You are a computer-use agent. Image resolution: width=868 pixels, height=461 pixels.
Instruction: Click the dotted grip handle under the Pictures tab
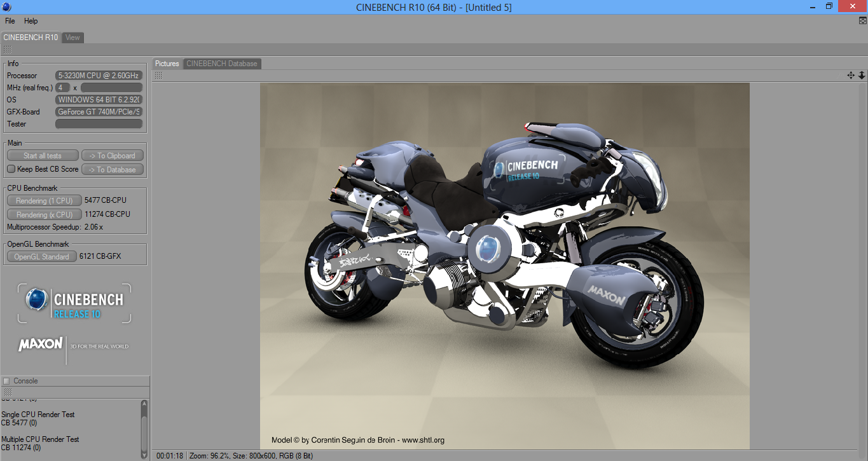(158, 75)
